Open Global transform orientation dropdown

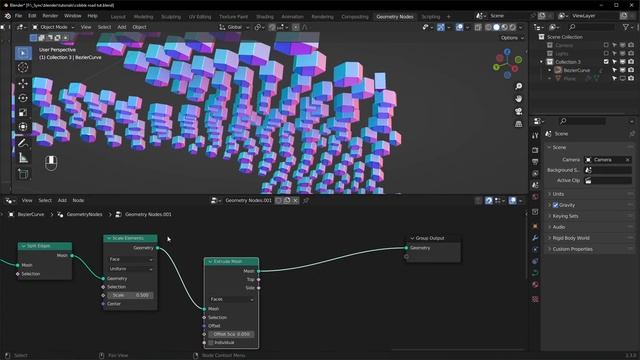234,27
